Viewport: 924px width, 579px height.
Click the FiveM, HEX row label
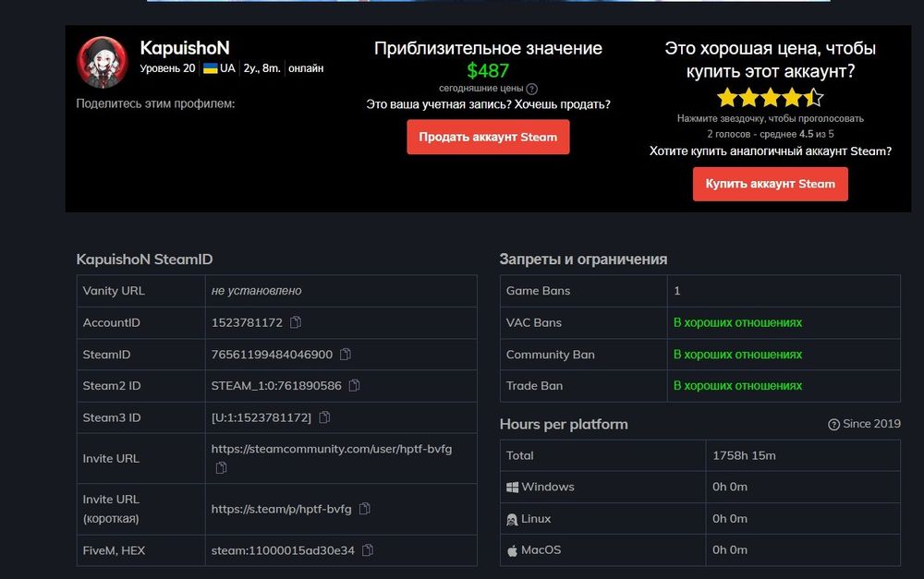(114, 550)
